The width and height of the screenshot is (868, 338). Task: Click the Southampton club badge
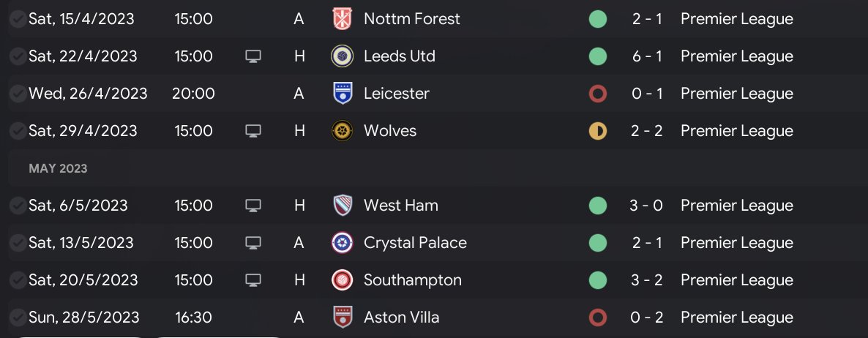[x=342, y=280]
